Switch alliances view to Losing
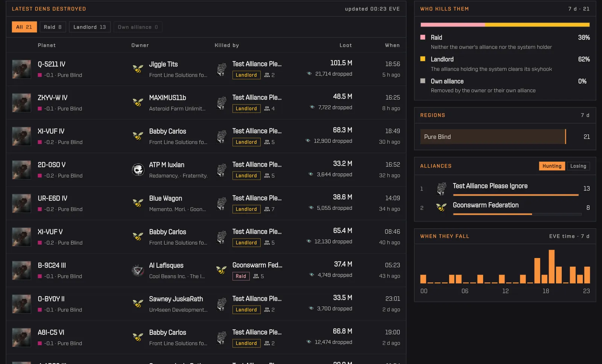The image size is (602, 364). click(x=578, y=166)
